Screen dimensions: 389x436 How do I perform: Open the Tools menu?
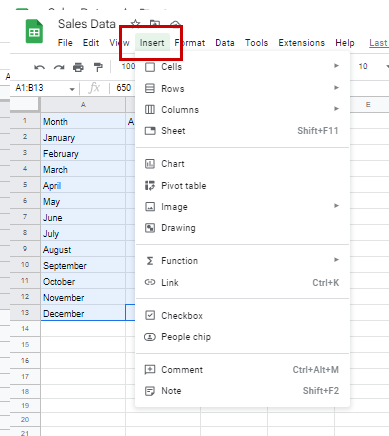click(256, 43)
